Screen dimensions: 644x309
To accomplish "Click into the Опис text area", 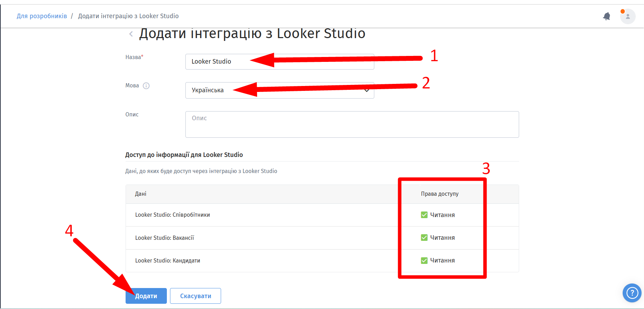I will point(352,124).
